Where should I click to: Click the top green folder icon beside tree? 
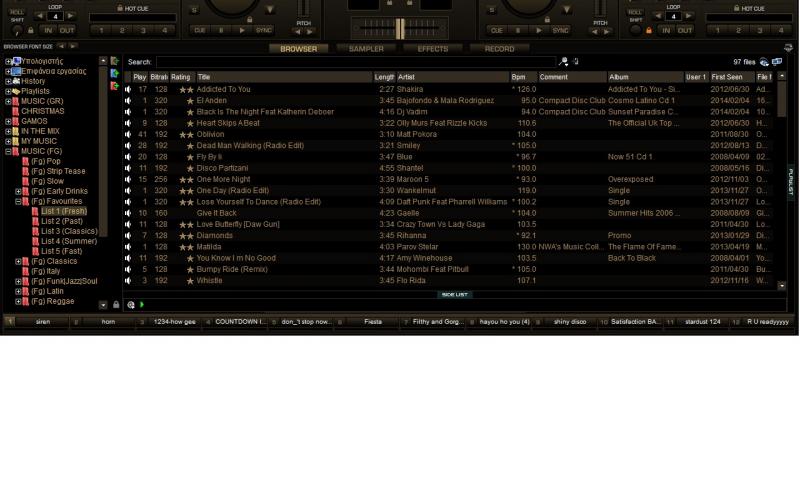[115, 62]
